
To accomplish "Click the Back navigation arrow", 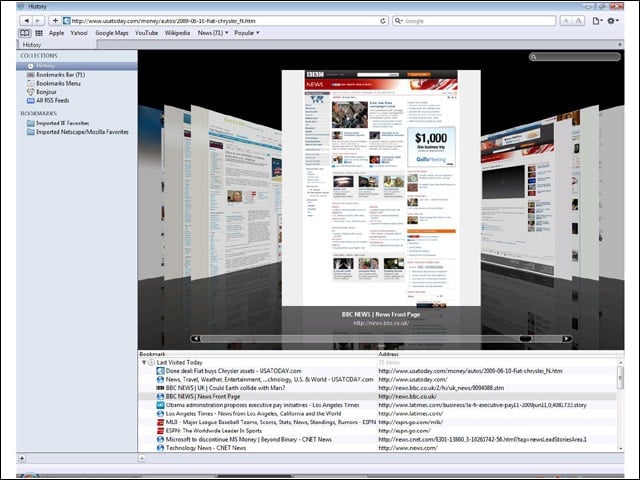I will [26, 20].
